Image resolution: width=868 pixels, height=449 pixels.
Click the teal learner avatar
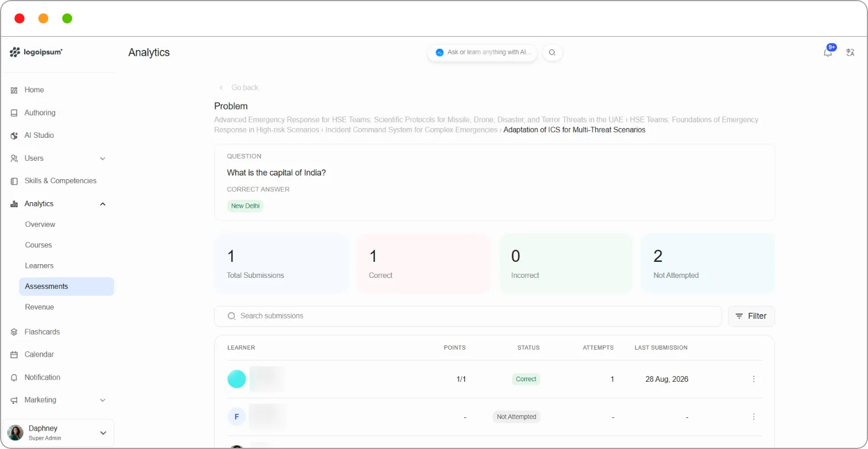click(x=237, y=379)
